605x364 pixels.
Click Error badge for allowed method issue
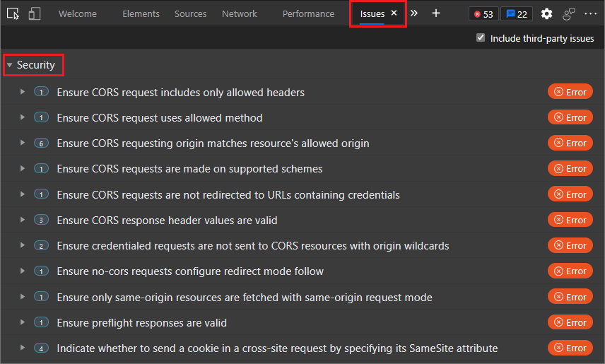coord(570,117)
